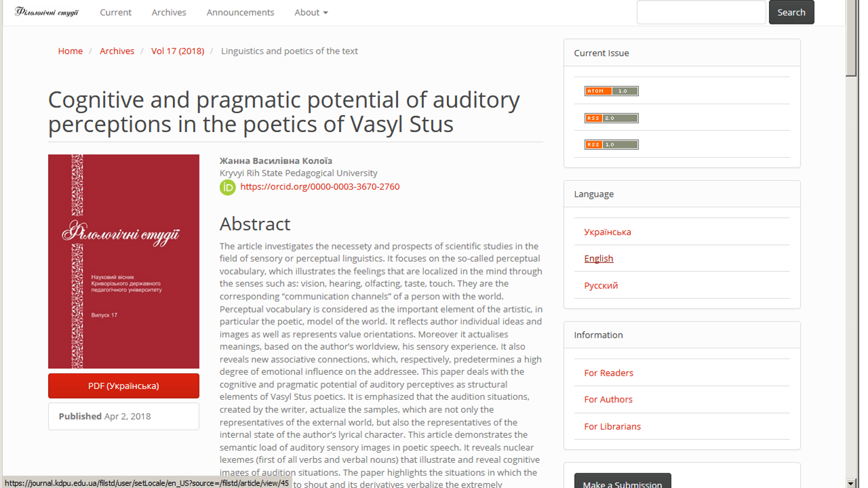This screenshot has width=868, height=488.
Task: Click the Atom 1.0 feed icon
Action: pyautogui.click(x=611, y=91)
